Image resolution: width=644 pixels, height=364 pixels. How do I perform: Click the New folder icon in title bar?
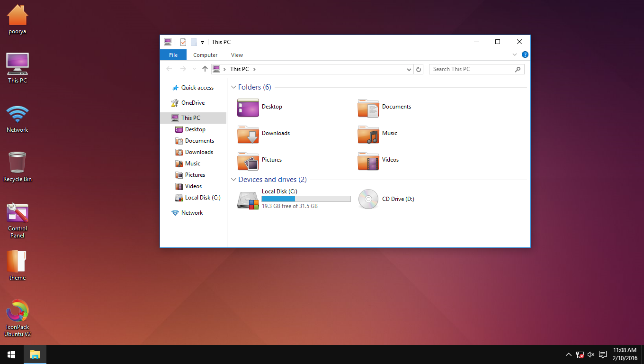click(194, 42)
